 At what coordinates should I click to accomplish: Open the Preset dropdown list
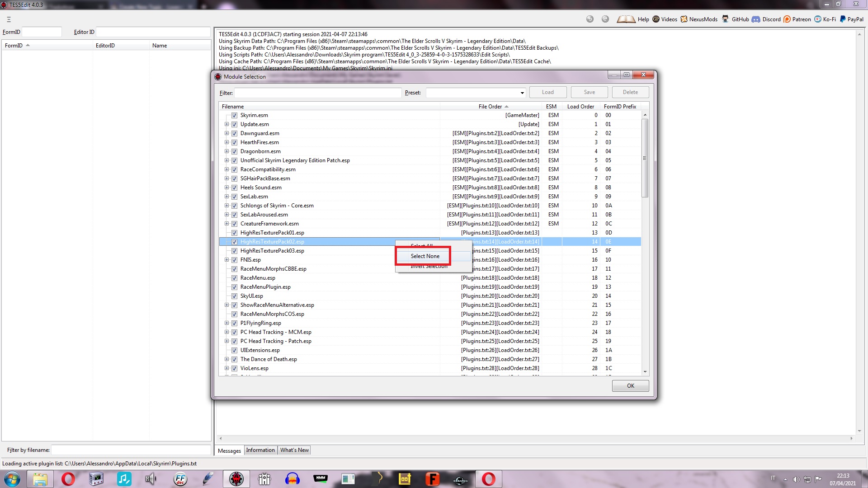coord(522,93)
